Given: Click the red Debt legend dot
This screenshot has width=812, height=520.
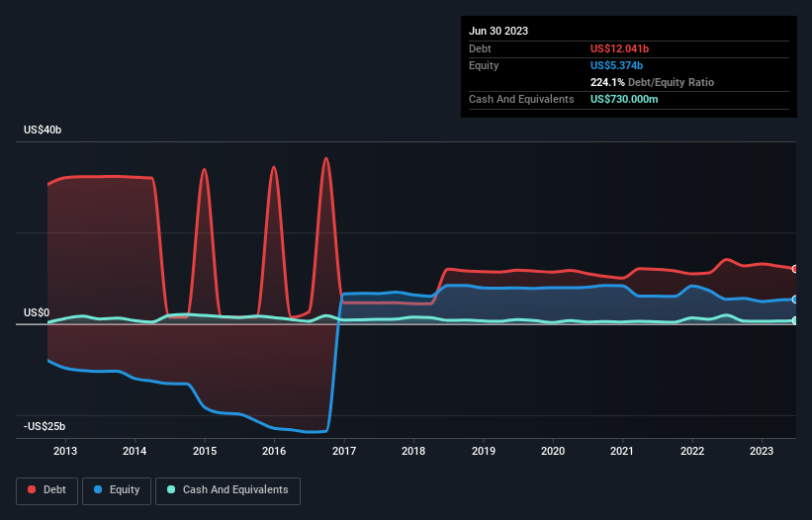Looking at the screenshot, I should pyautogui.click(x=32, y=489).
